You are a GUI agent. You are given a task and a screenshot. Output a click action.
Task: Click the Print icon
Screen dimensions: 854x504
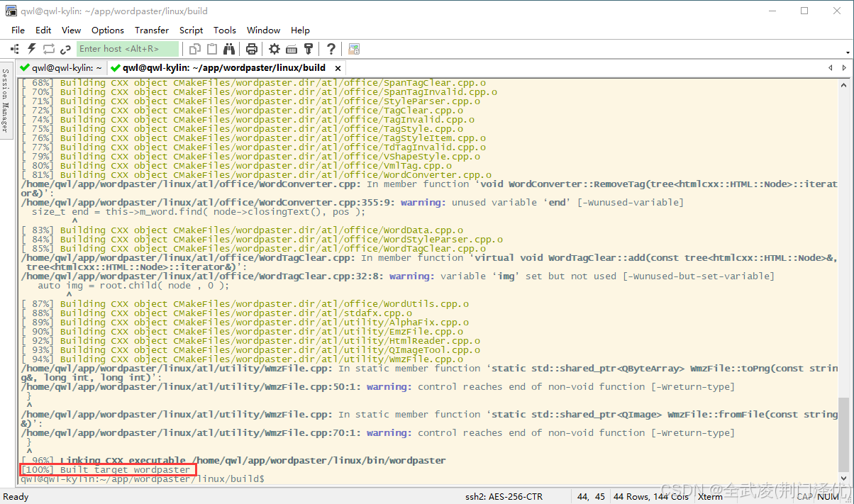(x=251, y=49)
